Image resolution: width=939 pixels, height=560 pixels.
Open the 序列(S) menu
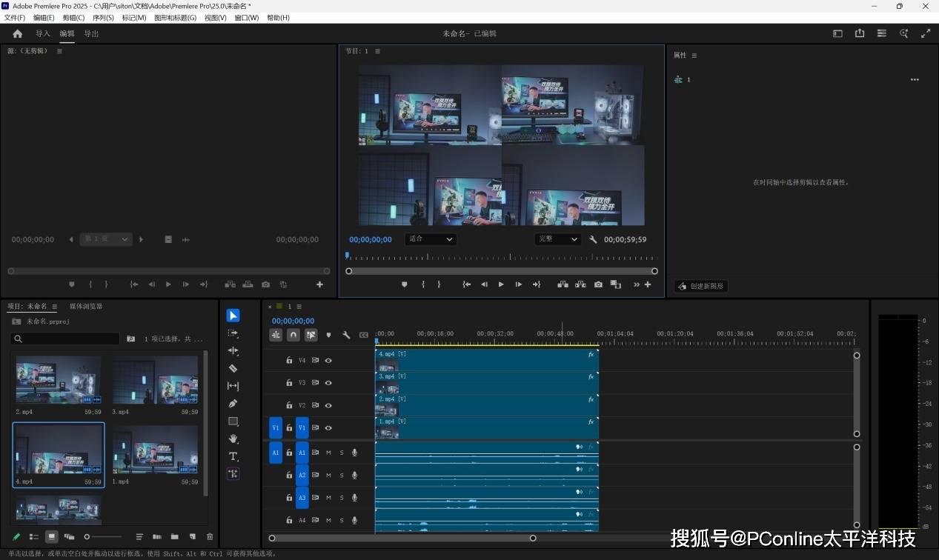103,18
